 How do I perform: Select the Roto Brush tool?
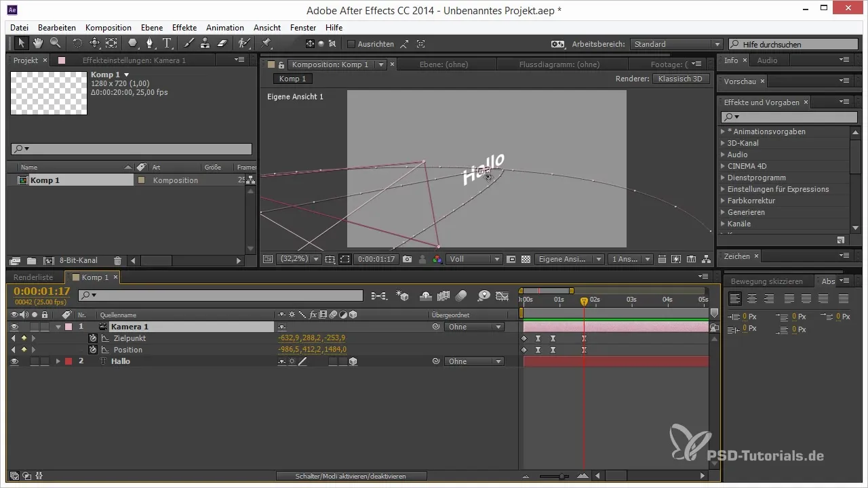[244, 43]
